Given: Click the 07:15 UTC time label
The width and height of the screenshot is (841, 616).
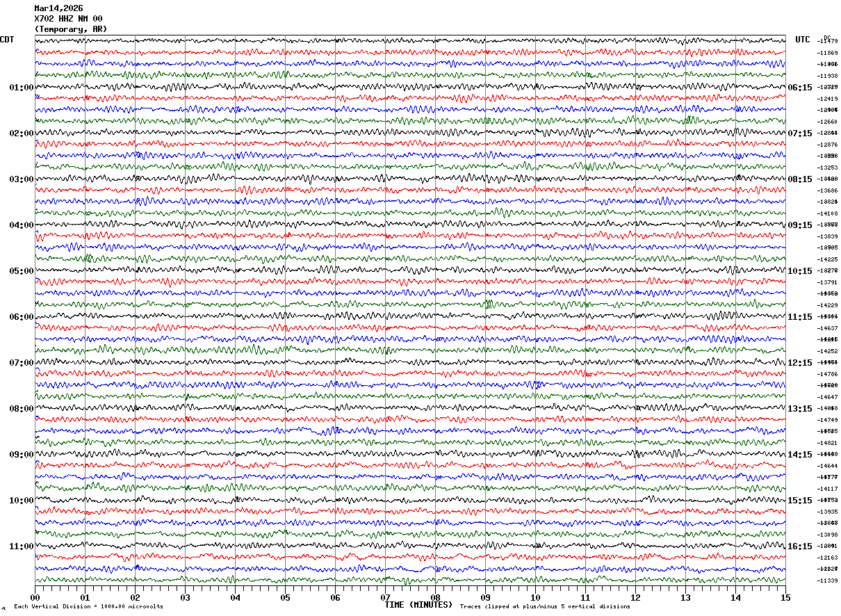Looking at the screenshot, I should (x=800, y=133).
